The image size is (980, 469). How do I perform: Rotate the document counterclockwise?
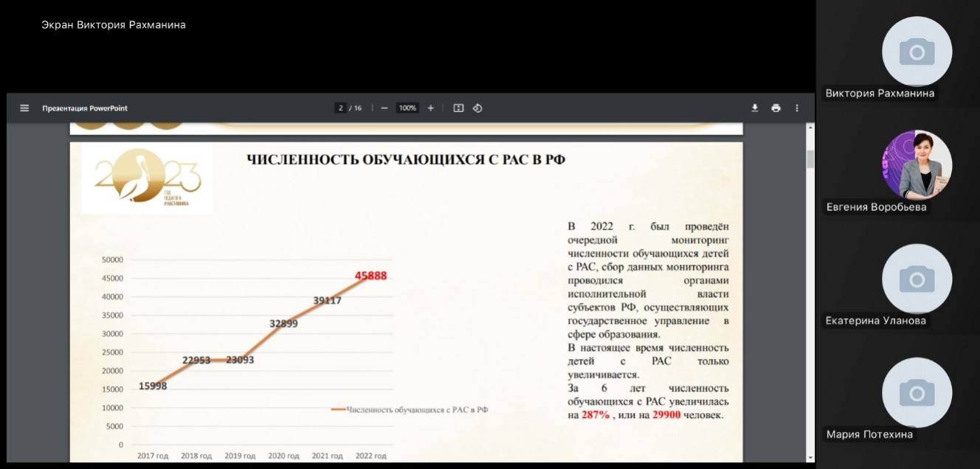(x=477, y=108)
